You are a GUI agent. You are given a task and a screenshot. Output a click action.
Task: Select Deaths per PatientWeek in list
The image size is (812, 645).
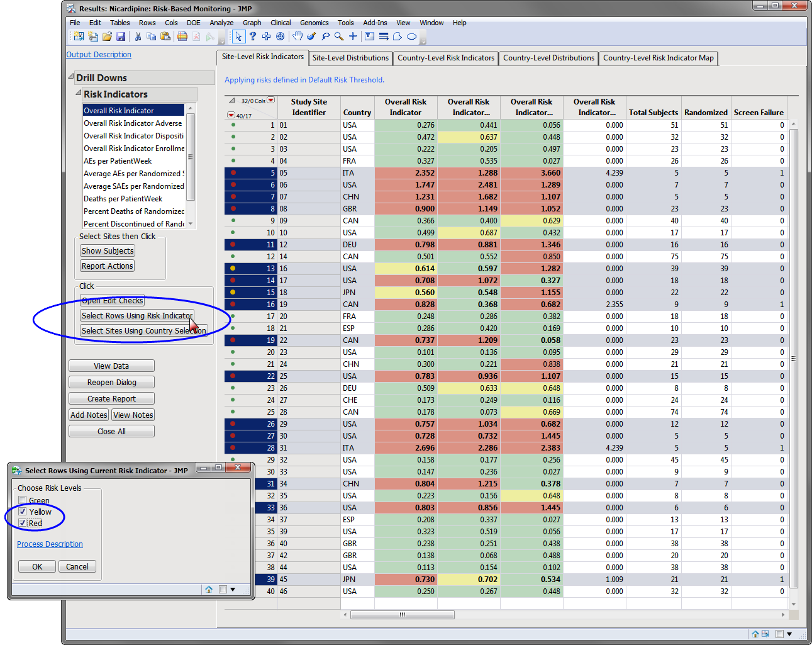tap(123, 199)
